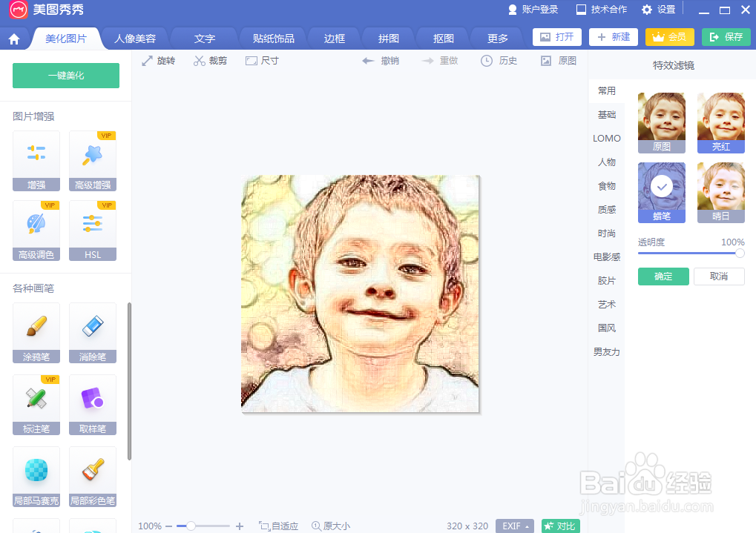The width and height of the screenshot is (756, 533).
Task: Toggle the 对比 compare button
Action: pyautogui.click(x=560, y=526)
